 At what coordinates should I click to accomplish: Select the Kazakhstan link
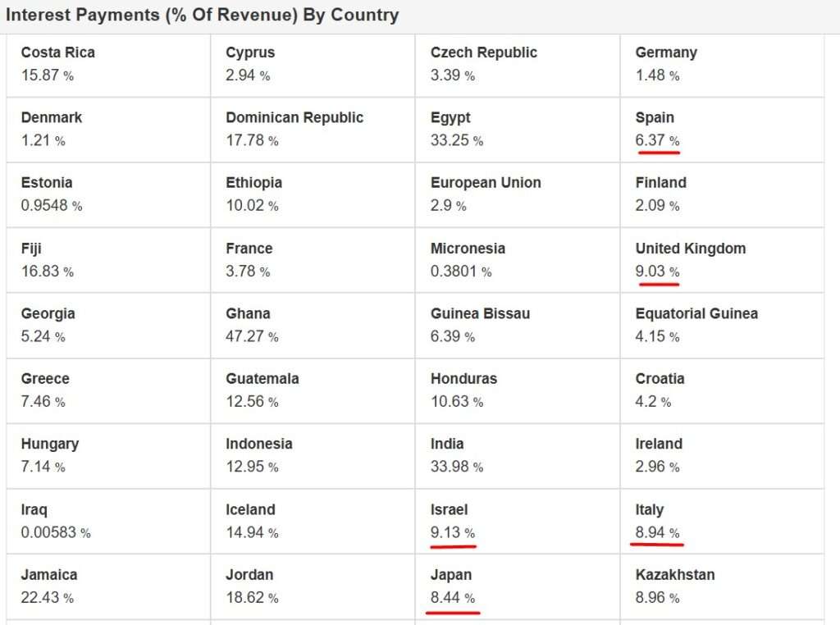point(675,575)
